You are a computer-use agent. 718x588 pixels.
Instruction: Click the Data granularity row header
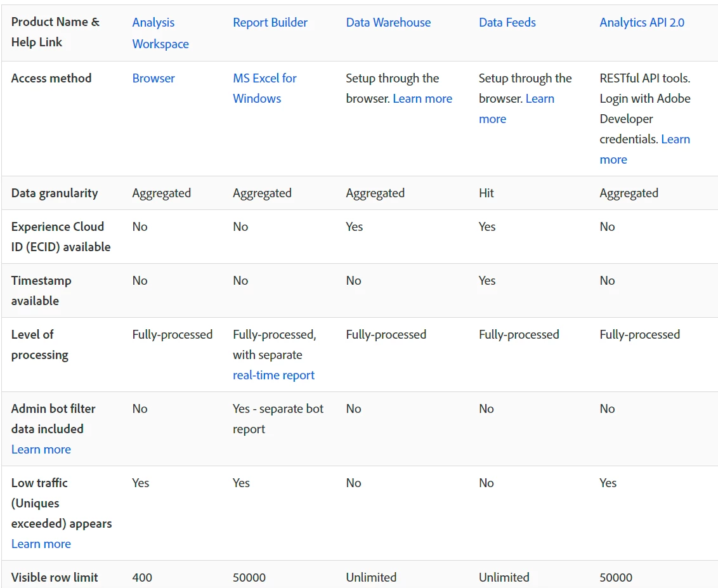55,193
